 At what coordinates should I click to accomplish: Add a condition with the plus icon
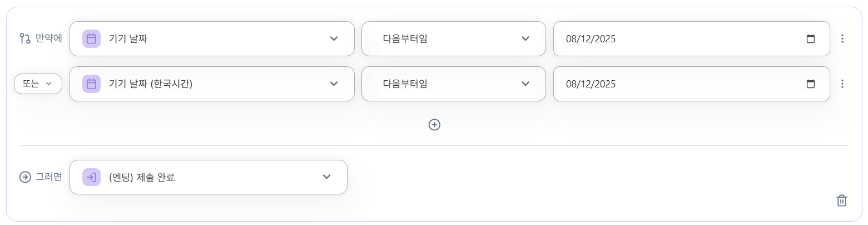[434, 125]
